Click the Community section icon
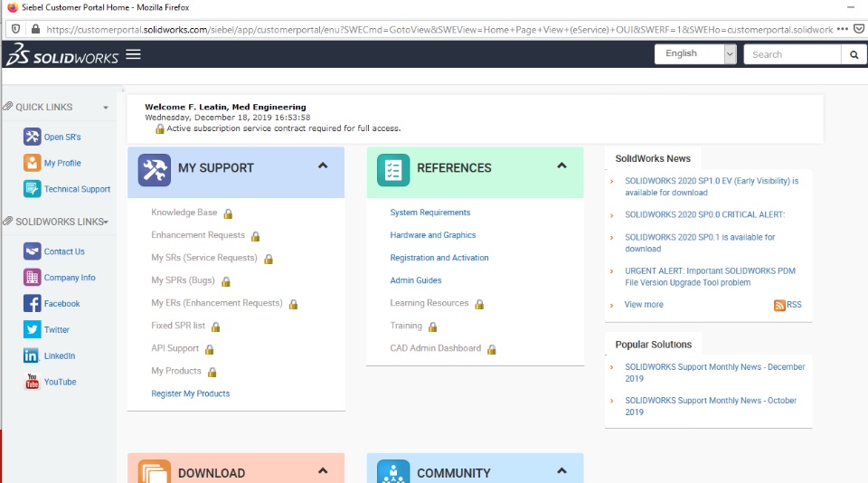The width and height of the screenshot is (868, 483). pyautogui.click(x=393, y=472)
